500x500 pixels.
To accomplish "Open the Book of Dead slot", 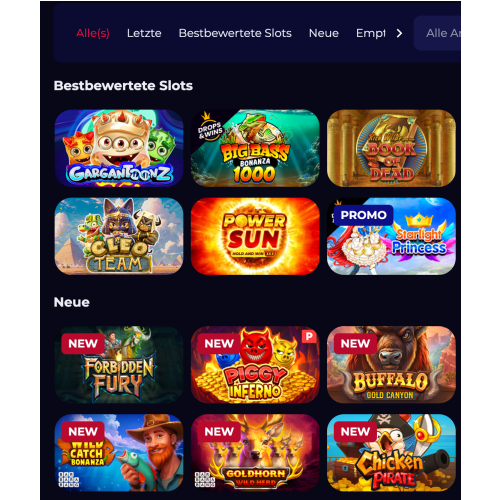I will coord(391,148).
